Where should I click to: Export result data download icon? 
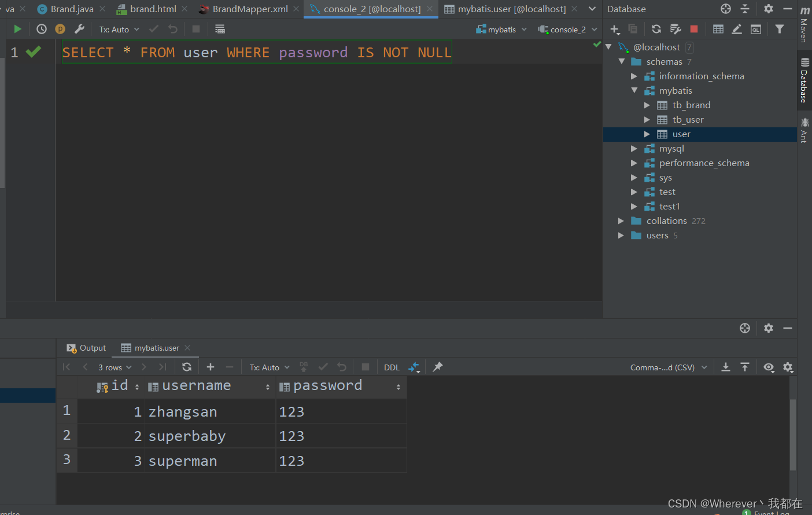pyautogui.click(x=726, y=367)
